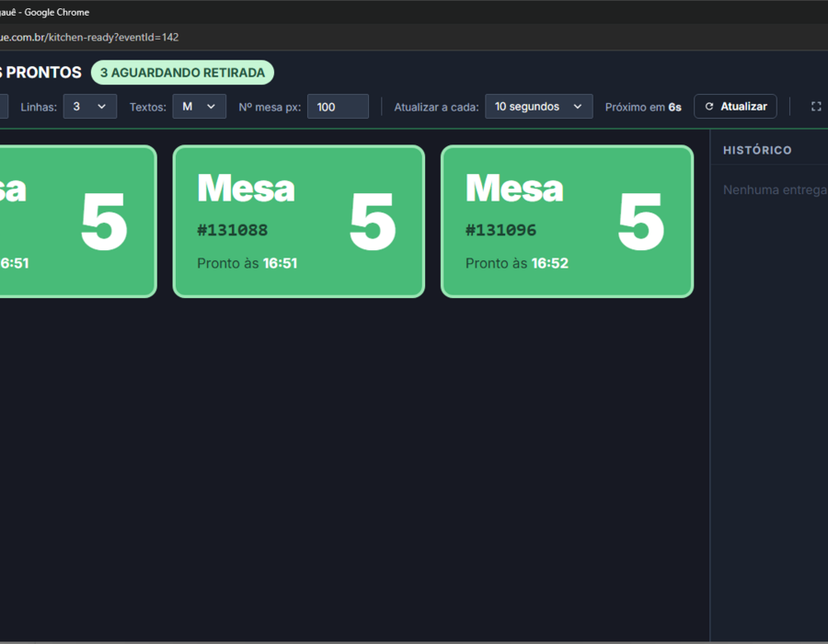Click the Pronto às 16:52 text

517,263
